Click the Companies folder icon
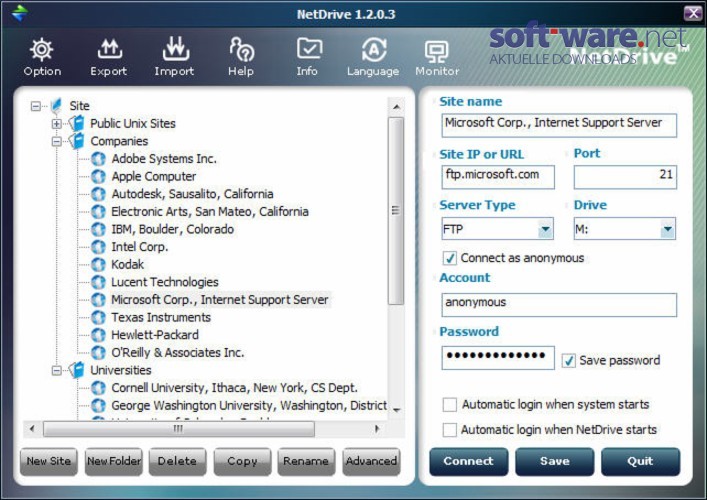Viewport: 707px width, 500px height. tap(77, 141)
